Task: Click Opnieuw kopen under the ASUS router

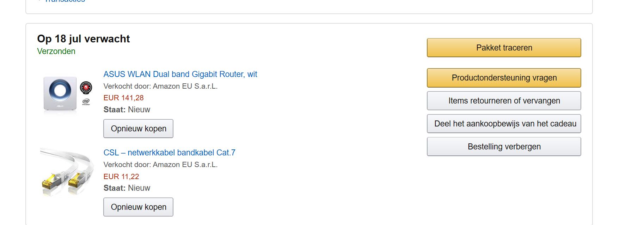Action: [x=138, y=129]
